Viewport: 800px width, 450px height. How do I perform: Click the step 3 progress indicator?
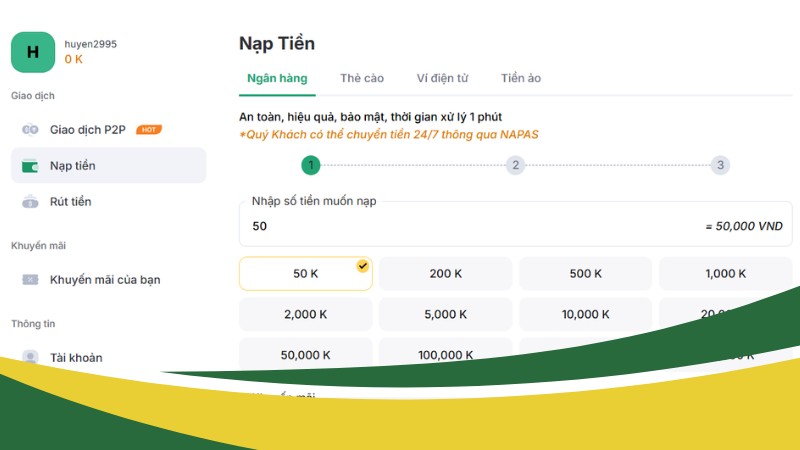pos(720,165)
